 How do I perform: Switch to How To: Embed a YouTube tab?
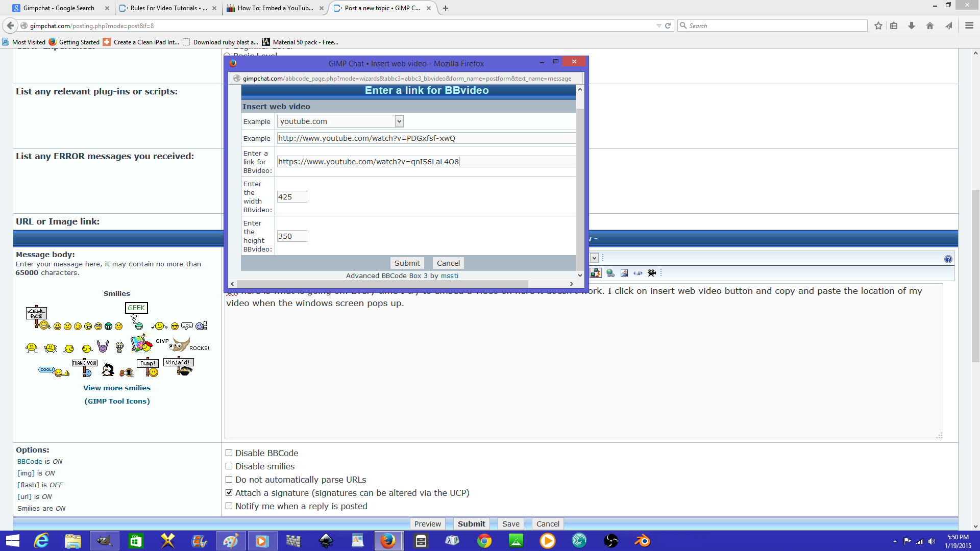pyautogui.click(x=275, y=8)
